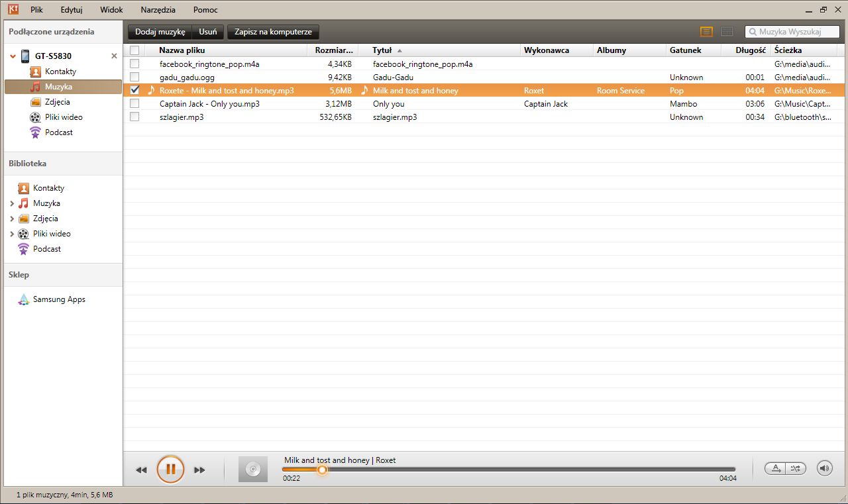Check gadu_gadu.ogg checkbox
848x504 pixels.
tap(134, 77)
